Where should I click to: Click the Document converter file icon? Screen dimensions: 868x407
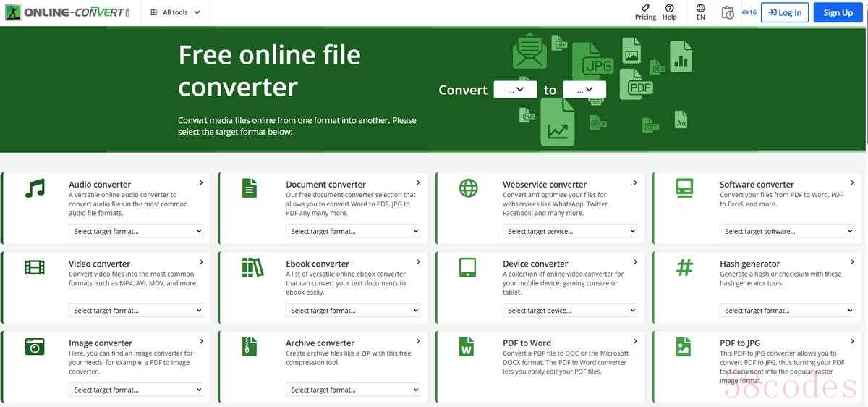tap(250, 188)
